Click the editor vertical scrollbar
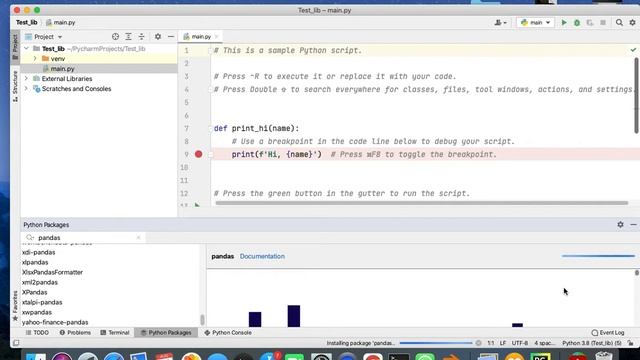The image size is (640, 360). (x=636, y=95)
